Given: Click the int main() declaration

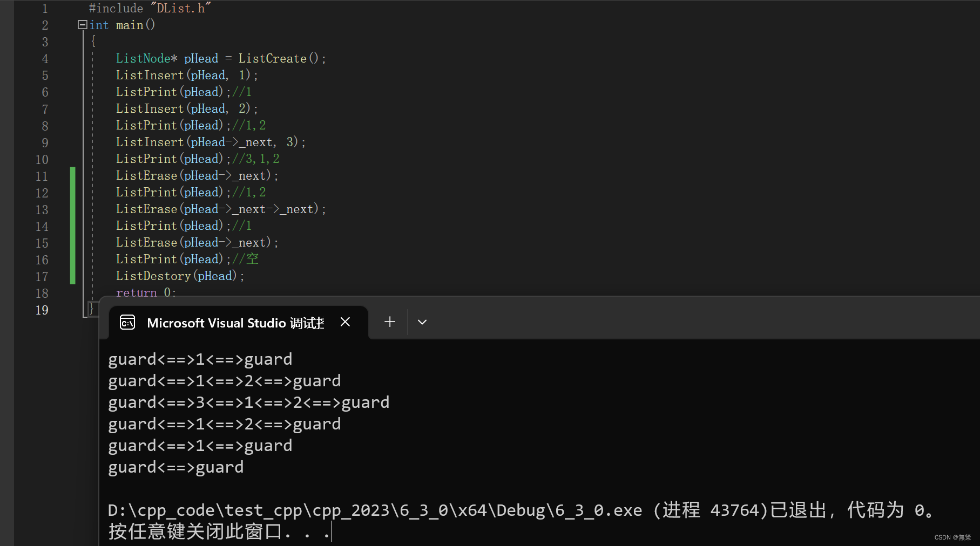Looking at the screenshot, I should (123, 25).
